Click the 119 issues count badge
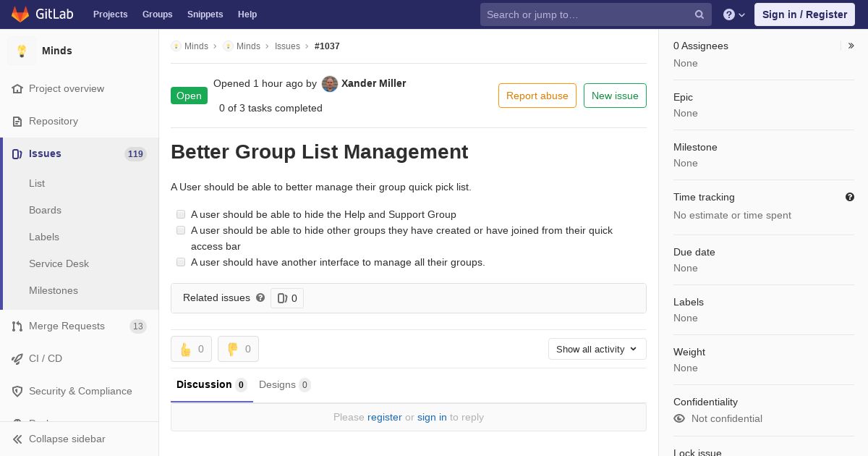Viewport: 868px width, 456px height. point(135,153)
